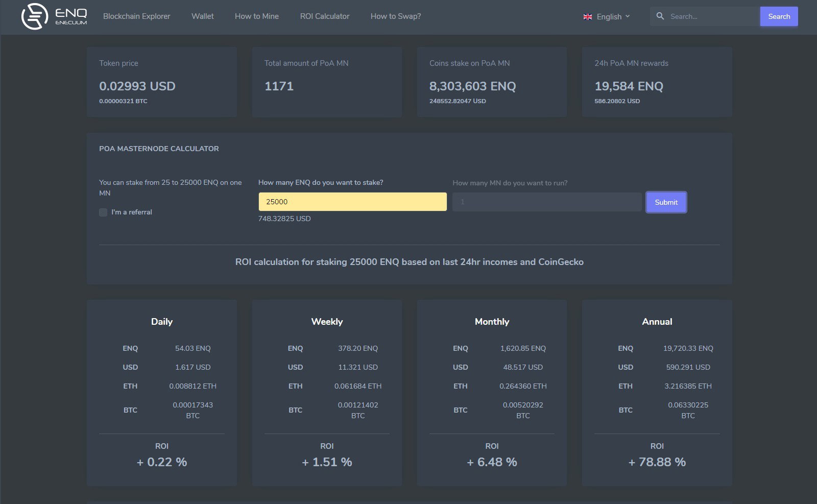Open How to Swap? page
The width and height of the screenshot is (817, 504).
click(x=396, y=16)
